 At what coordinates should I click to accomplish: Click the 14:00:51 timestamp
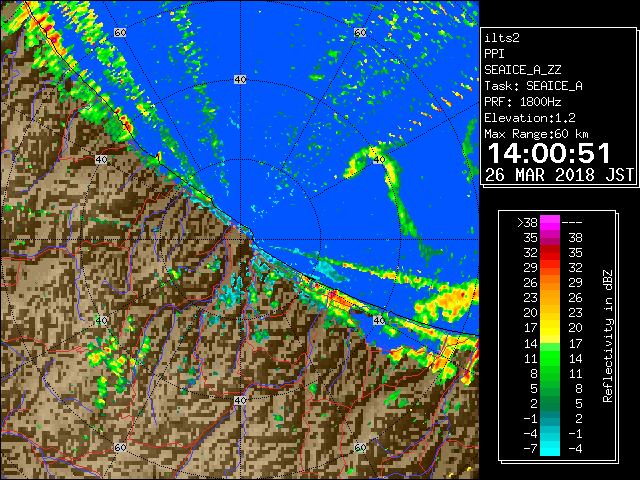pyautogui.click(x=549, y=153)
